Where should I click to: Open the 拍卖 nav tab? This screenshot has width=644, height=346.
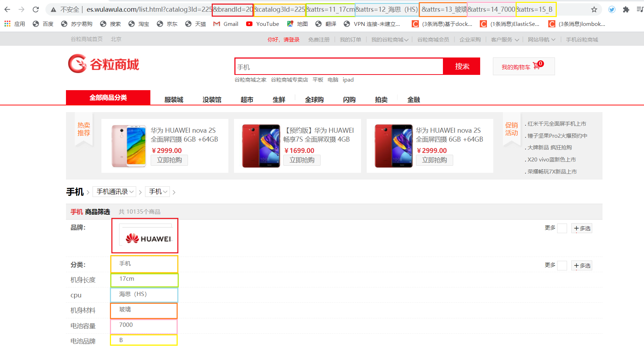point(381,100)
